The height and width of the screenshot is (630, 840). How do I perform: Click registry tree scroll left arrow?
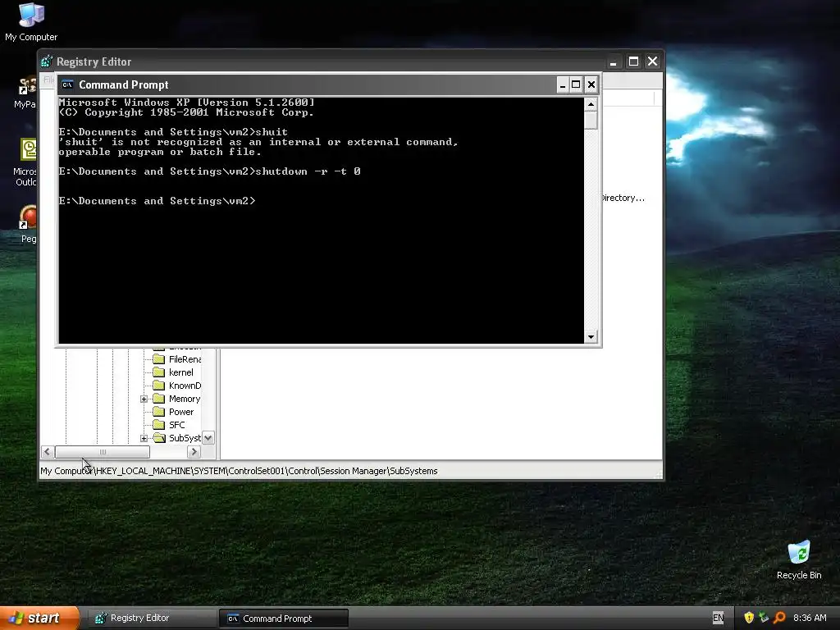click(47, 452)
